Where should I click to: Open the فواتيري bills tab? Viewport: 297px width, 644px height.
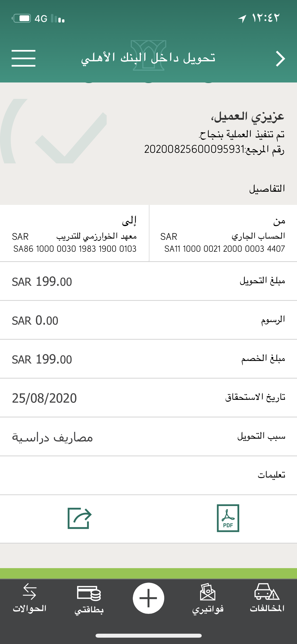click(x=208, y=598)
